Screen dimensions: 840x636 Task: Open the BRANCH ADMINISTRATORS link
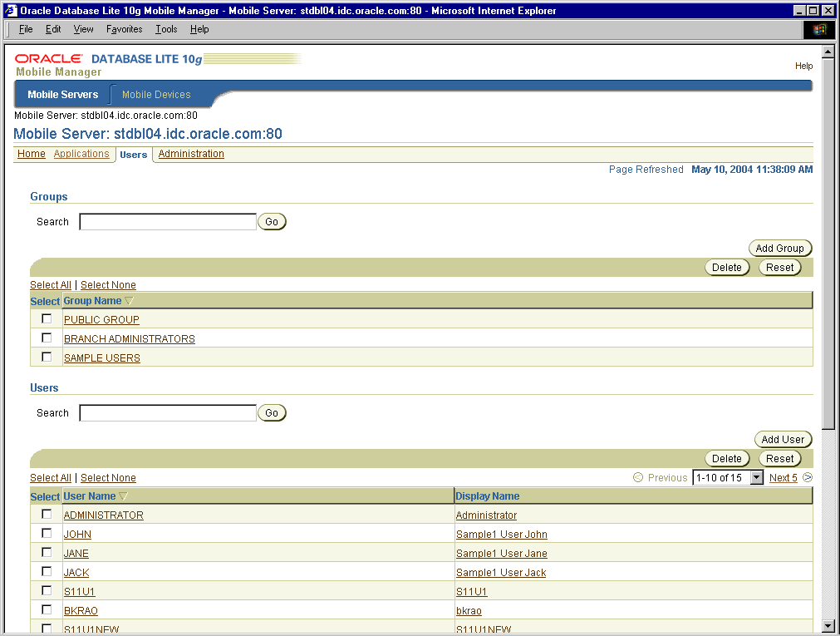[129, 339]
